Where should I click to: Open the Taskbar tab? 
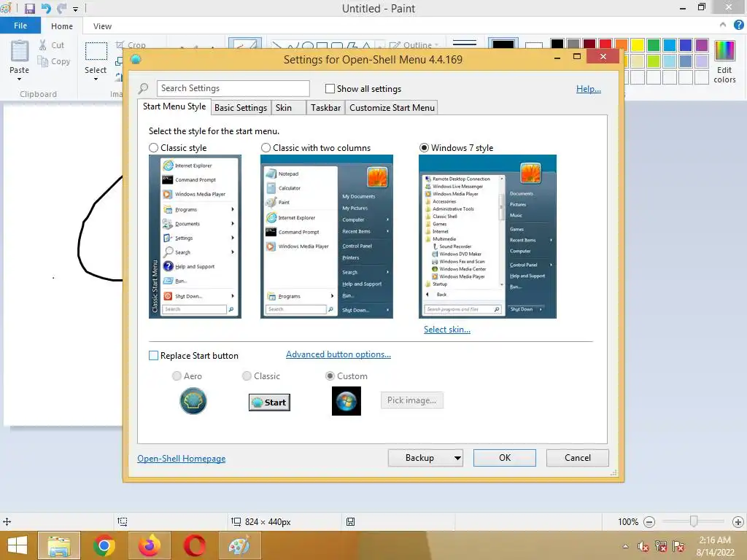point(326,108)
